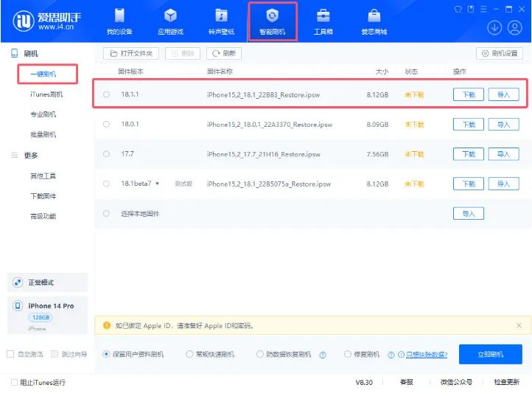Viewport: 532px width, 396px height.
Task: Expand the 18.1beta7 version dropdown
Action: pos(157,184)
